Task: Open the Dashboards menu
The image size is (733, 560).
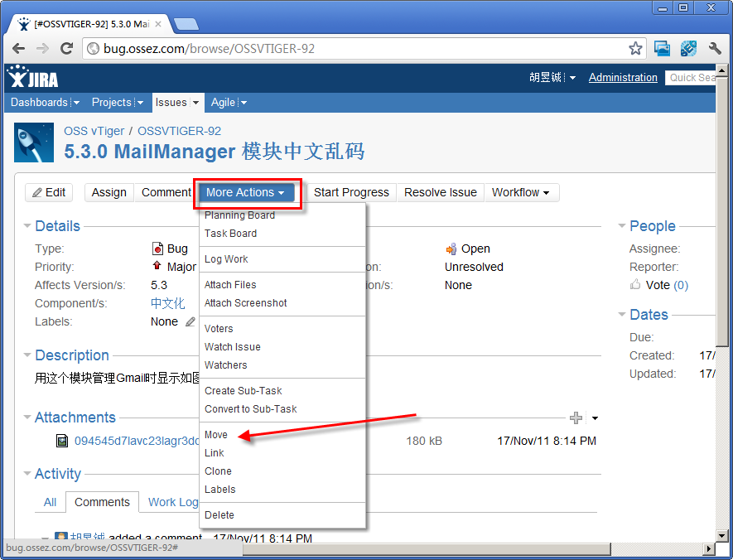Action: point(45,103)
